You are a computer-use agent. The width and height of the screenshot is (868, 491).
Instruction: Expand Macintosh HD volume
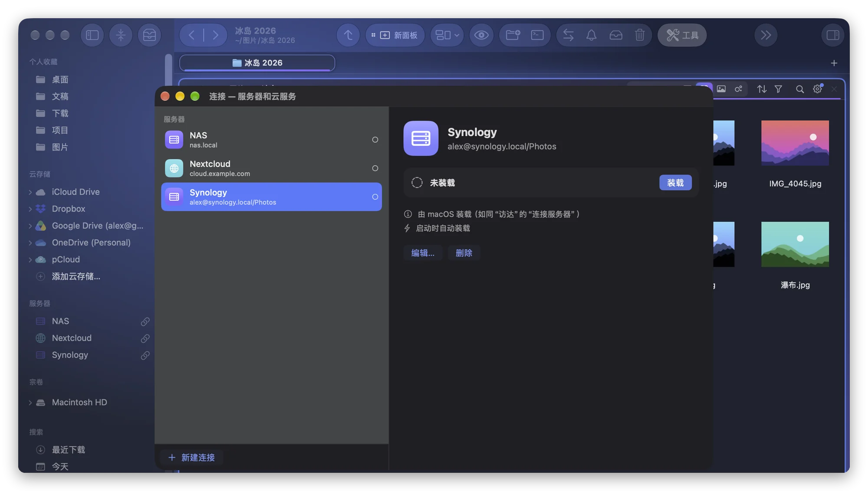[30, 403]
